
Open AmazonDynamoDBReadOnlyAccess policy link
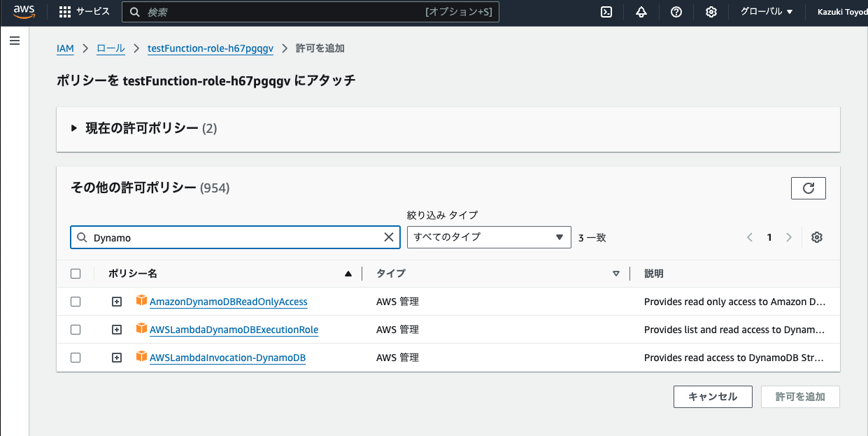pyautogui.click(x=229, y=302)
